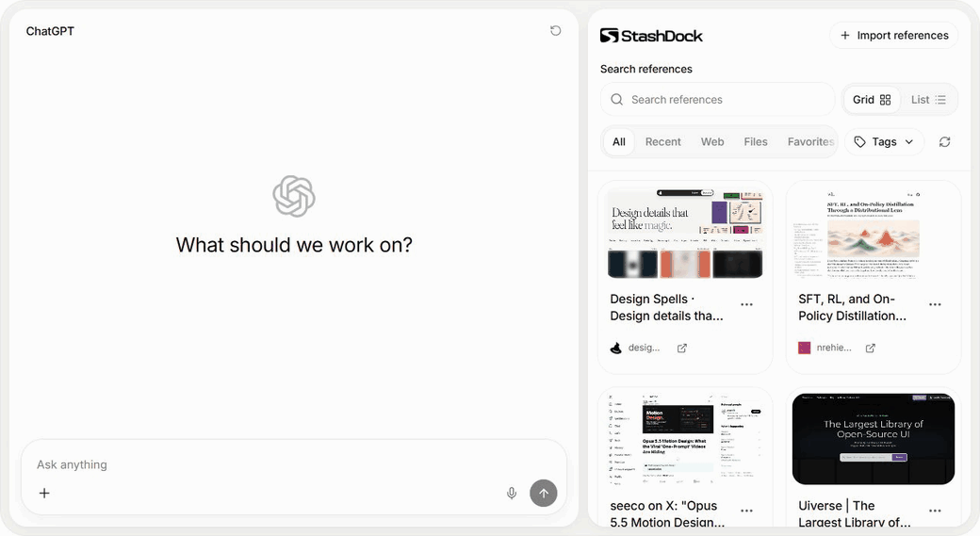Click the nrehie... source label
This screenshot has width=980, height=536.
(834, 348)
